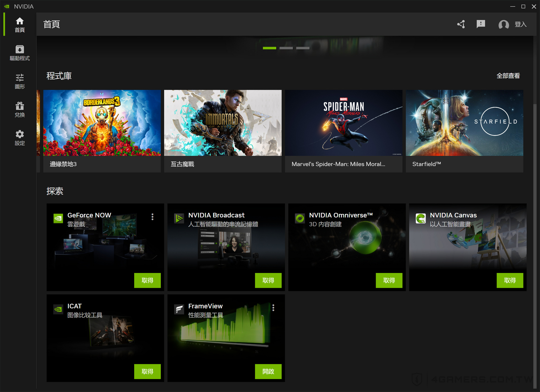Click 開啟 button for FrameView
The height and width of the screenshot is (392, 540).
[268, 371]
